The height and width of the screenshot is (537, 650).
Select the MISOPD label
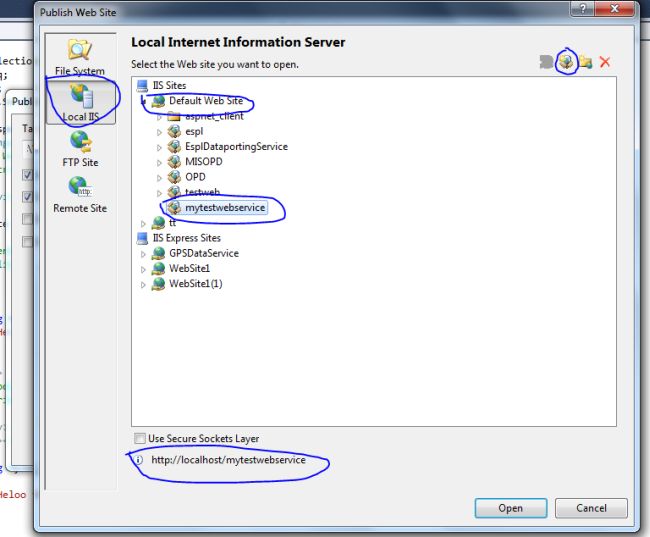[x=204, y=162]
